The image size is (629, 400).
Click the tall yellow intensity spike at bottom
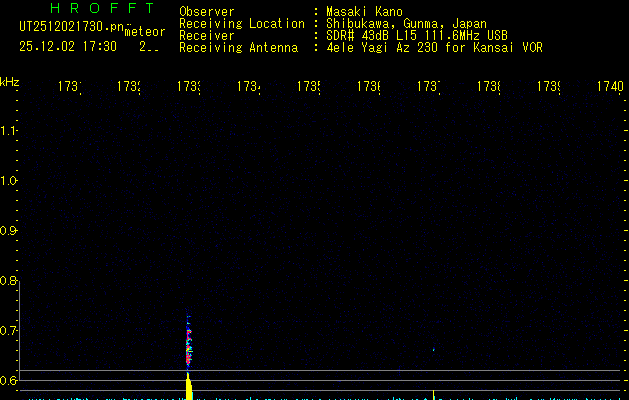coord(189,386)
